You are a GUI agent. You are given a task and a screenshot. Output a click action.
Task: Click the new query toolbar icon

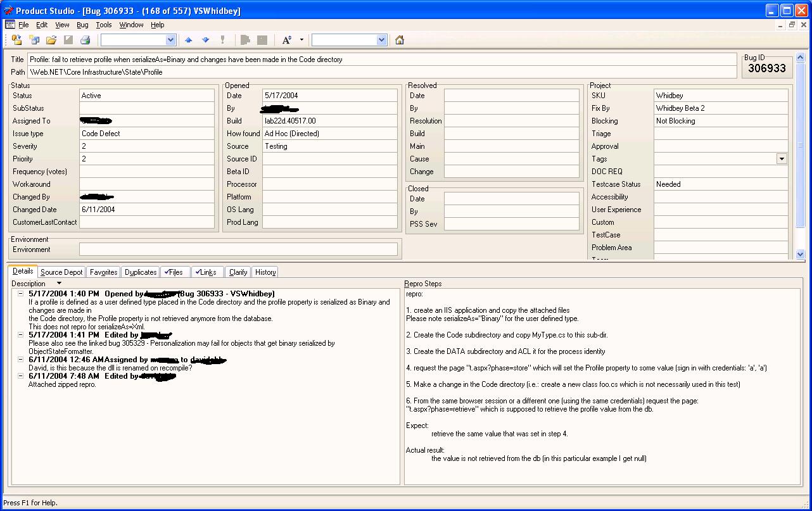pyautogui.click(x=34, y=40)
